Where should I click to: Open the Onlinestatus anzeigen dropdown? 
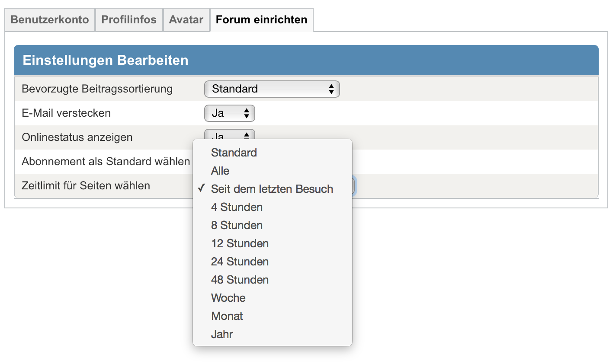(x=229, y=134)
